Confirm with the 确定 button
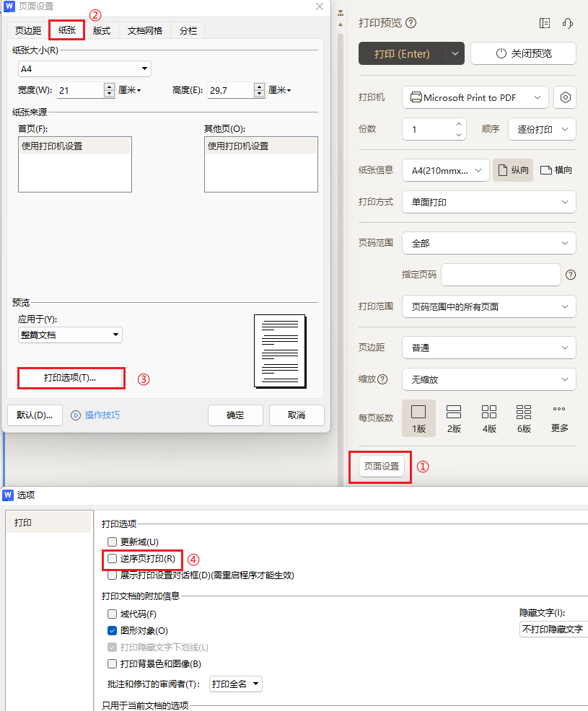 click(x=235, y=415)
